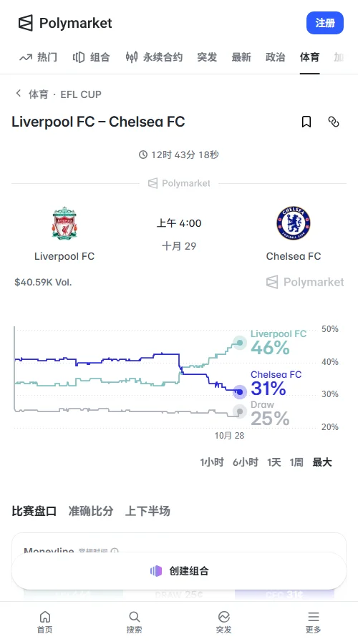Click the Chelsea FC crest
The height and width of the screenshot is (644, 358).
point(293,223)
